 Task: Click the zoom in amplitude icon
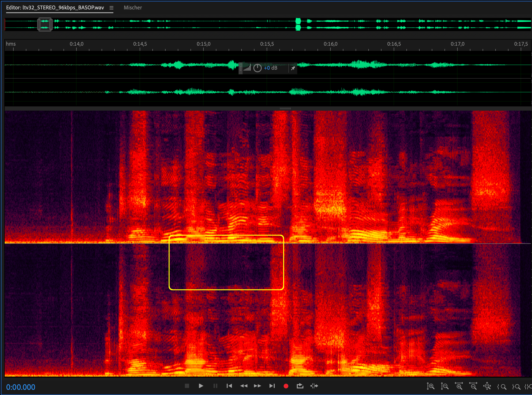(x=430, y=386)
